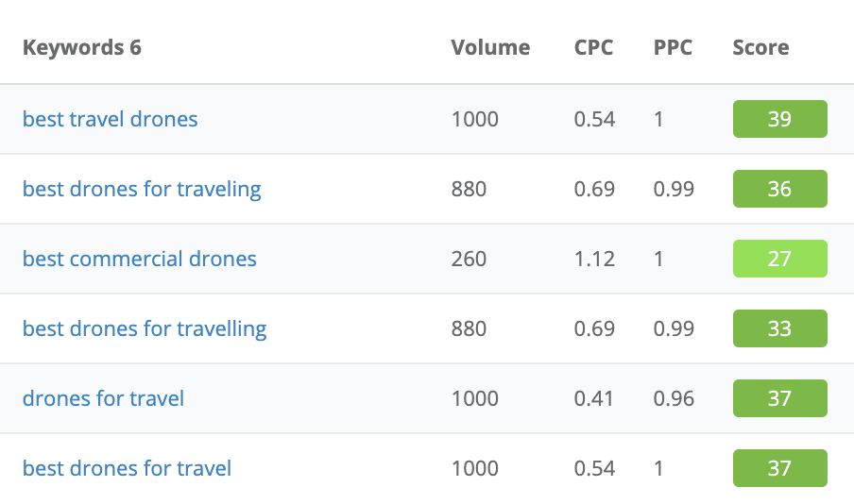Sort table by PPC column header

[673, 47]
